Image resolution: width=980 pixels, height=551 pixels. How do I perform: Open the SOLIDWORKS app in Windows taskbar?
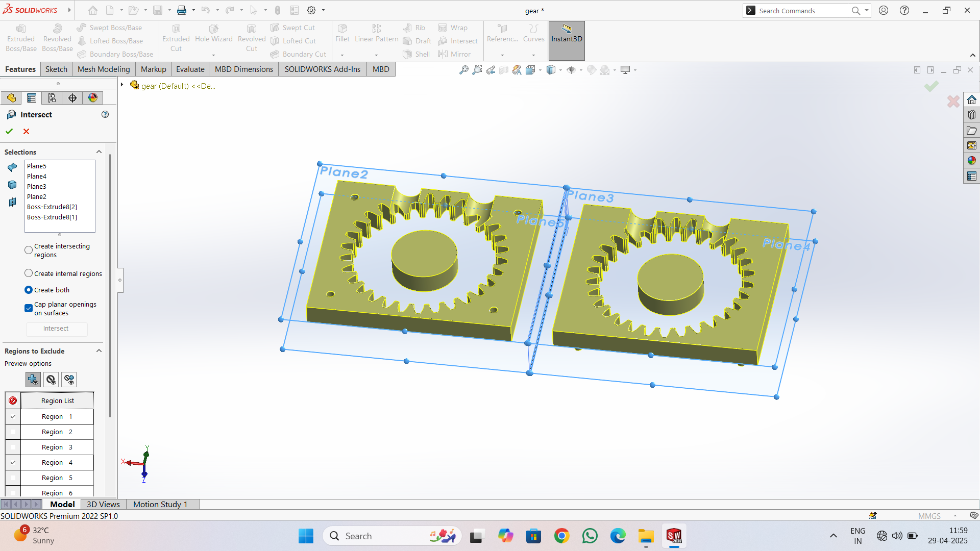pos(674,536)
